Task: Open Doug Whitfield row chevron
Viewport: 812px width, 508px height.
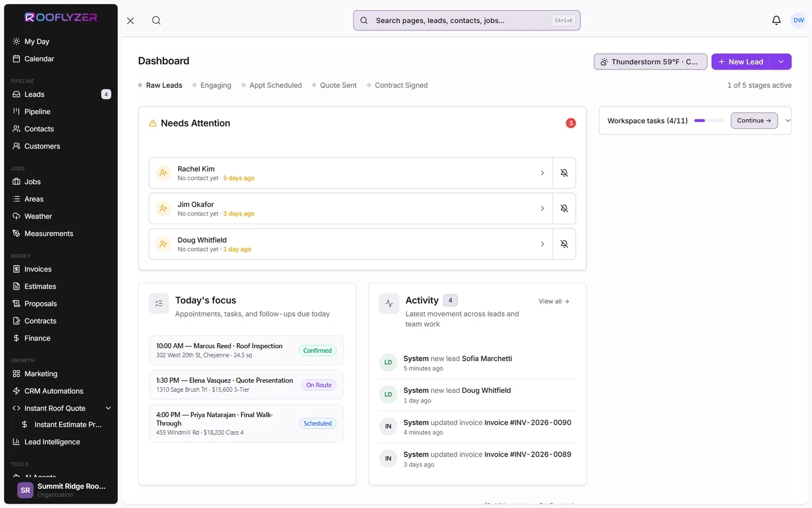Action: click(542, 244)
